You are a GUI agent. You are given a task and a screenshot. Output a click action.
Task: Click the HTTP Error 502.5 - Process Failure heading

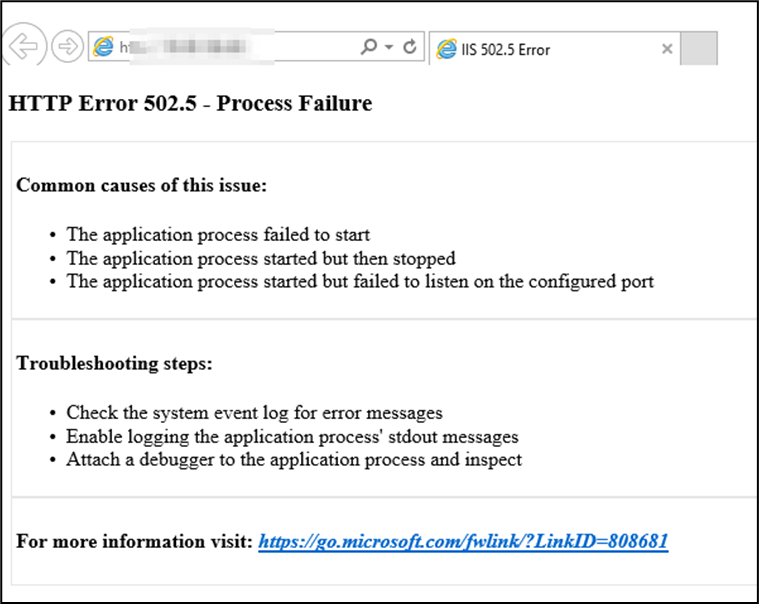point(190,103)
